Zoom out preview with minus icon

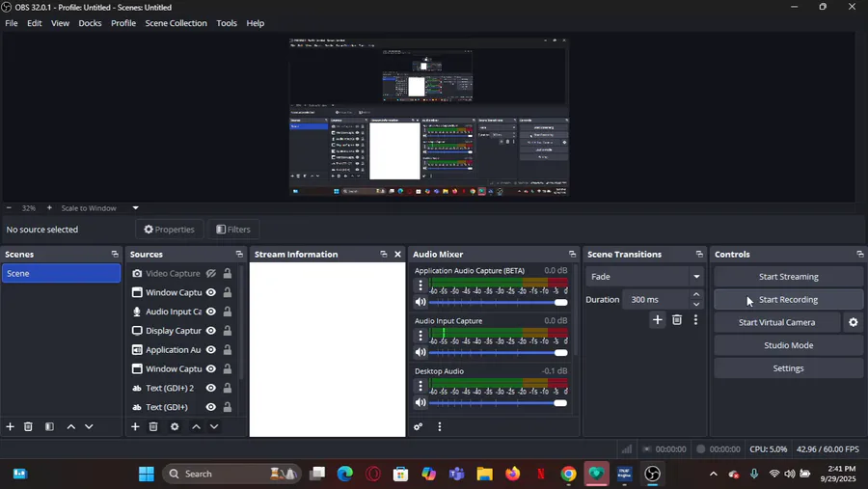[9, 208]
